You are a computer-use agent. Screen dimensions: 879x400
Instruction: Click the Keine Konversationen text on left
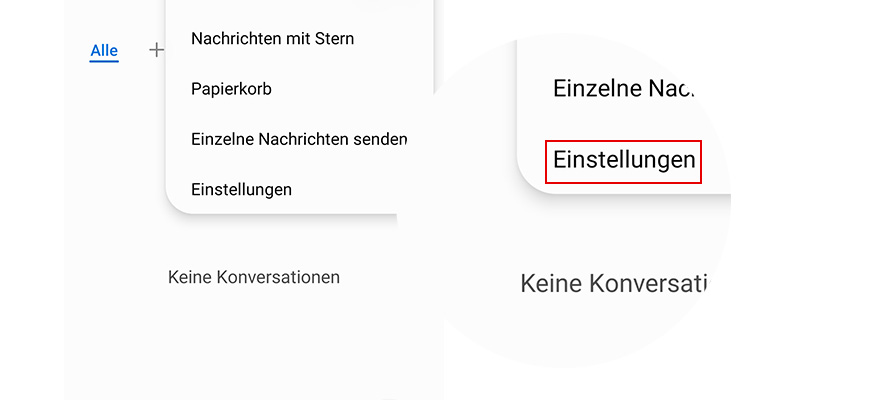coord(254,277)
